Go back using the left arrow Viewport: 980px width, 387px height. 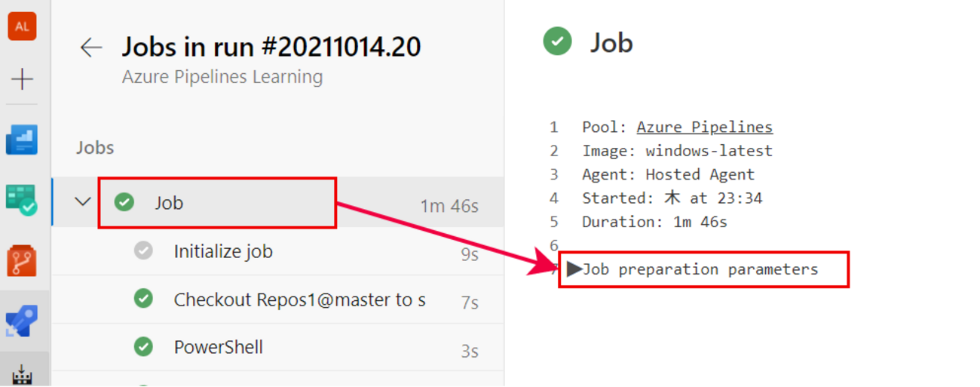tap(91, 48)
